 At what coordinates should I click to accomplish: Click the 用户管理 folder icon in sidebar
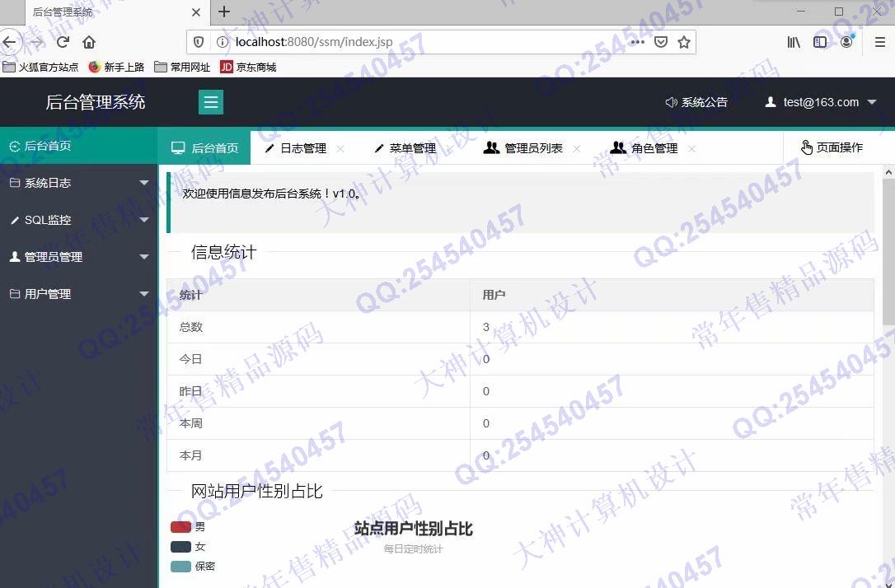[15, 294]
